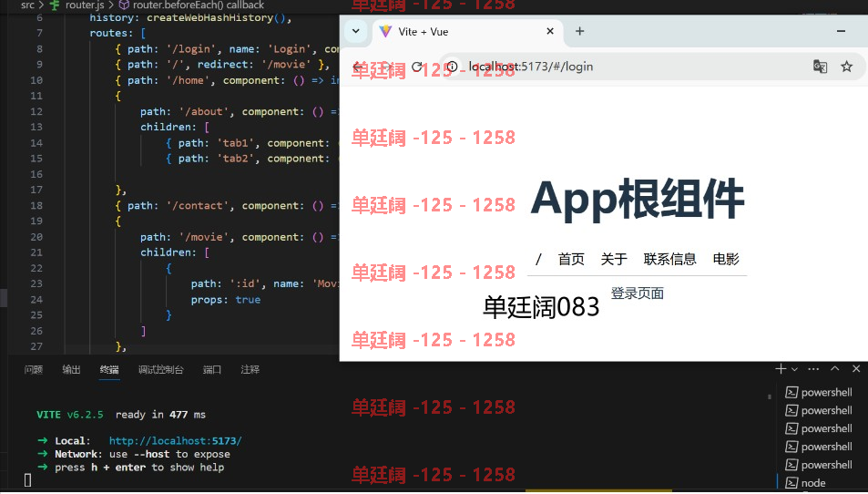Open the 关于 navigation link
Image resolution: width=868 pixels, height=494 pixels.
pyautogui.click(x=614, y=259)
